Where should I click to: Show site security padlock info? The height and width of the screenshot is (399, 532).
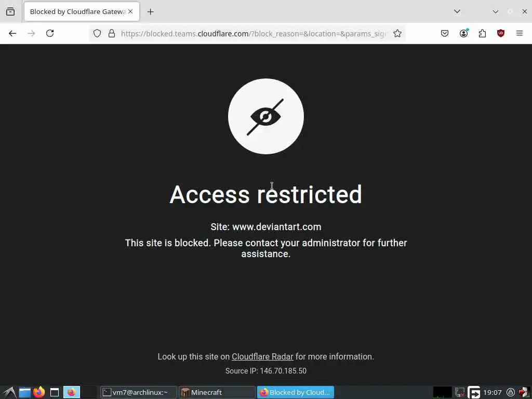[111, 33]
